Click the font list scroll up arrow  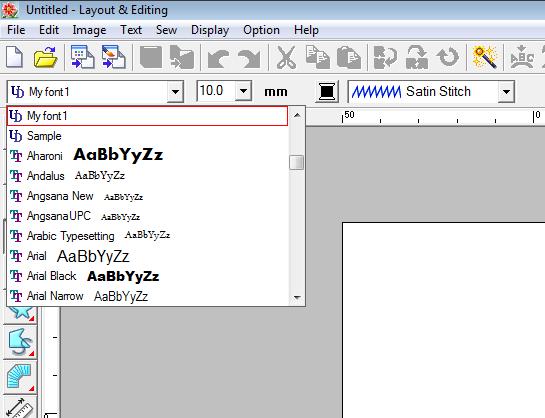(x=297, y=115)
